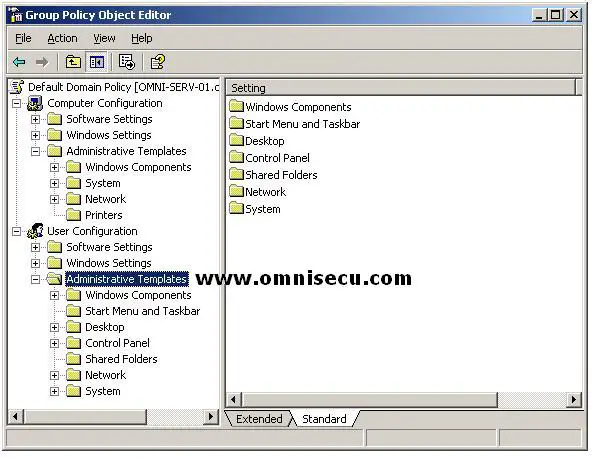The height and width of the screenshot is (458, 593).
Task: Open the Action menu
Action: pyautogui.click(x=62, y=38)
